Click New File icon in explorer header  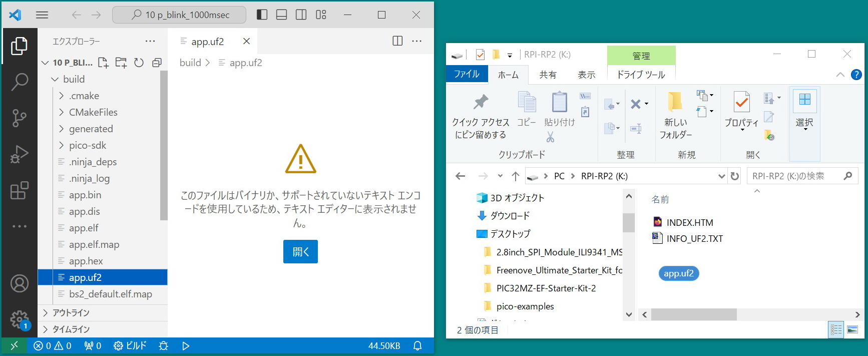[x=103, y=63]
